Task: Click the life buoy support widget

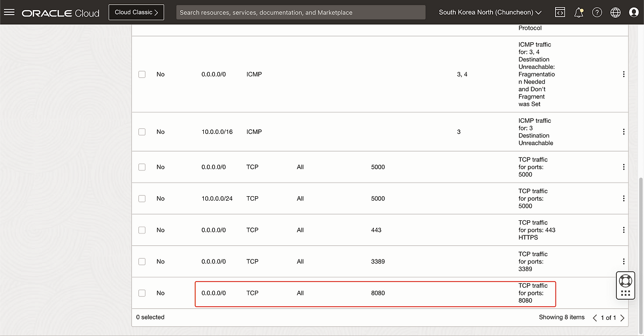Action: 625,281
